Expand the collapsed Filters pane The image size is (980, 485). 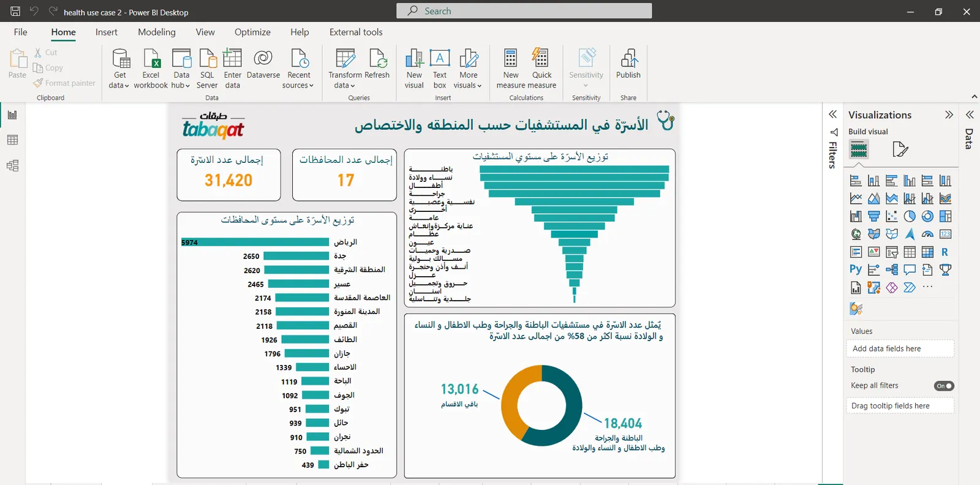832,115
